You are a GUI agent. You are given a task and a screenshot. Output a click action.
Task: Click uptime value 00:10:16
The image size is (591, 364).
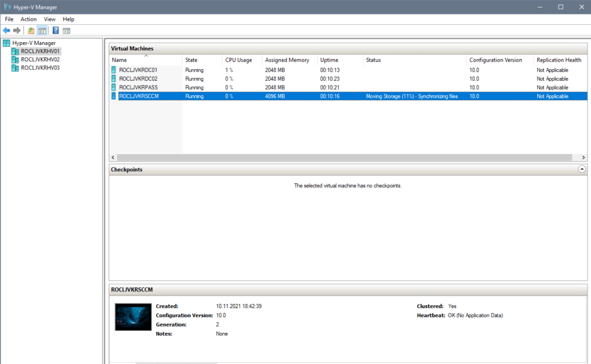330,96
